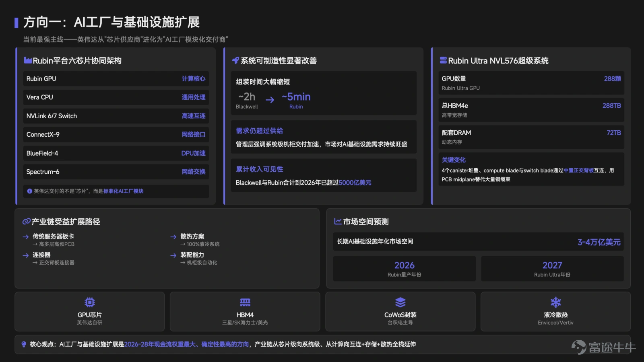Click the rocket icon beside 系统可制造性显著改善
The width and height of the screenshot is (644, 362).
click(235, 60)
